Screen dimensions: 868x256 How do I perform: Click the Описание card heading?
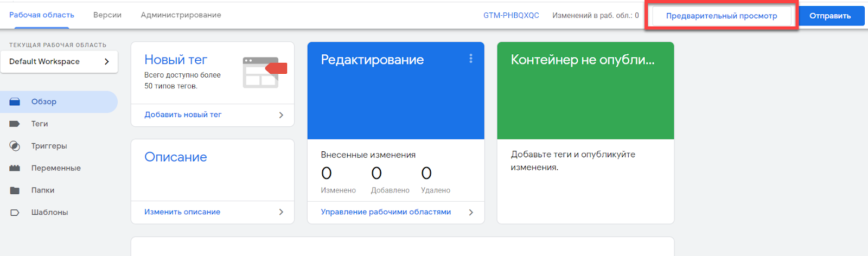(176, 157)
